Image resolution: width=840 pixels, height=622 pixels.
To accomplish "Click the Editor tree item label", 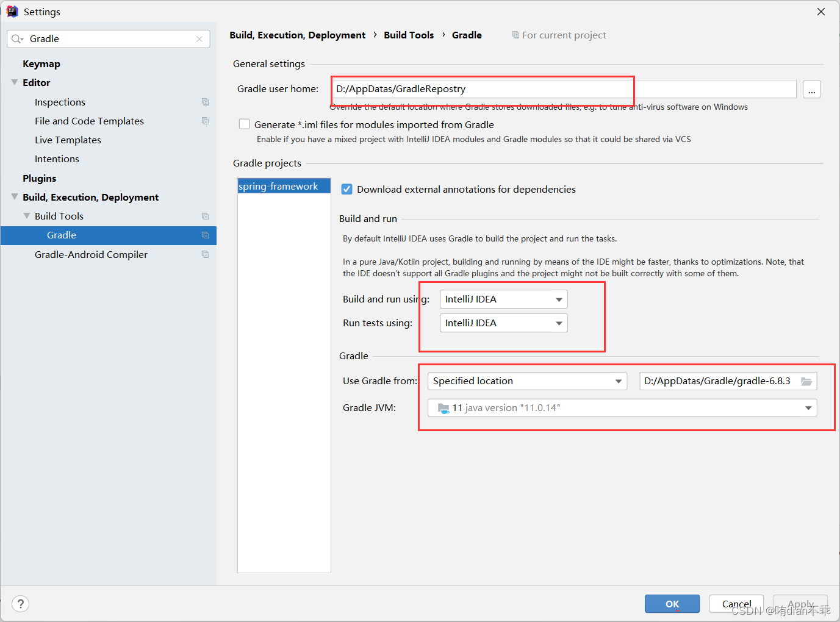I will (x=37, y=82).
